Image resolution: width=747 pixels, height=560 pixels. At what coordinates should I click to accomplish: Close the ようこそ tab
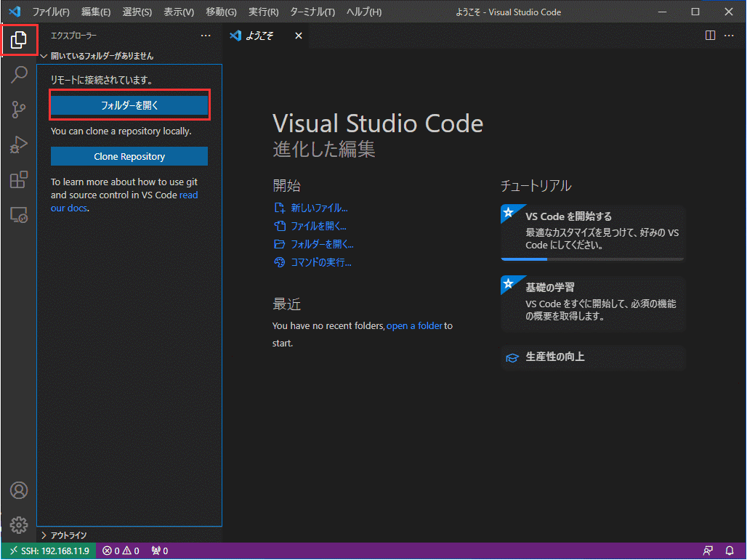point(298,36)
